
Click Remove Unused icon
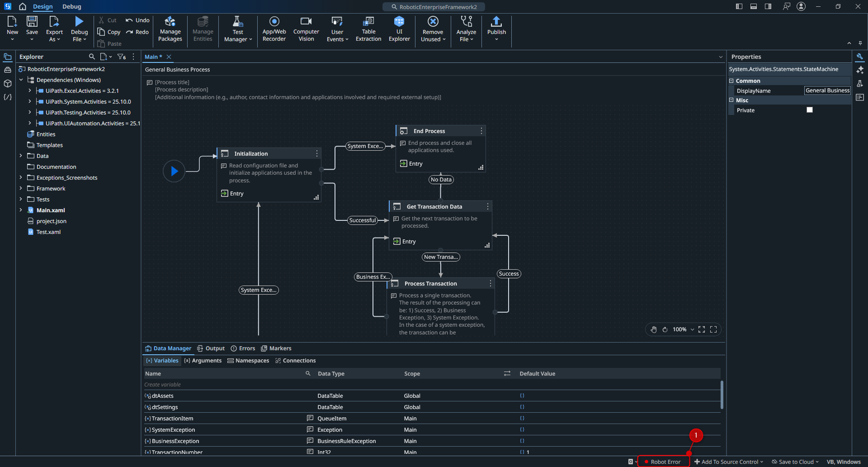point(433,21)
